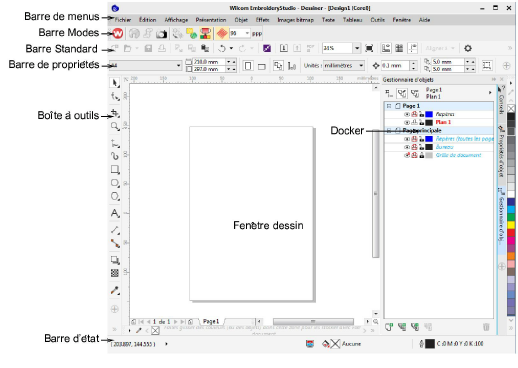Click the yellow swatch in color palette
Viewport: 518px width, 368px height.
coord(511,225)
